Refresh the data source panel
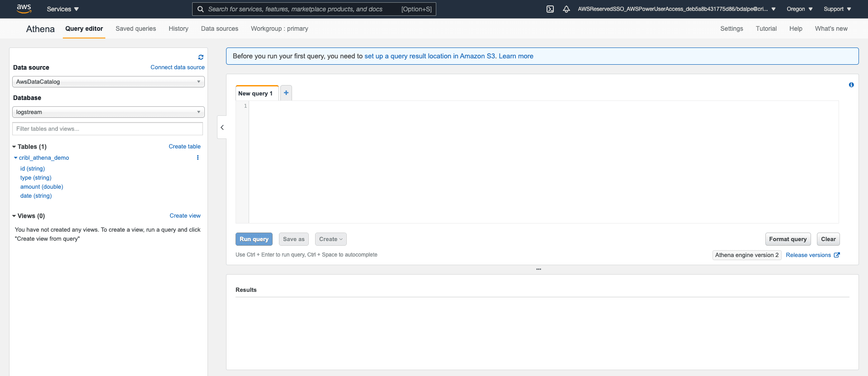This screenshot has height=376, width=868. coord(201,57)
